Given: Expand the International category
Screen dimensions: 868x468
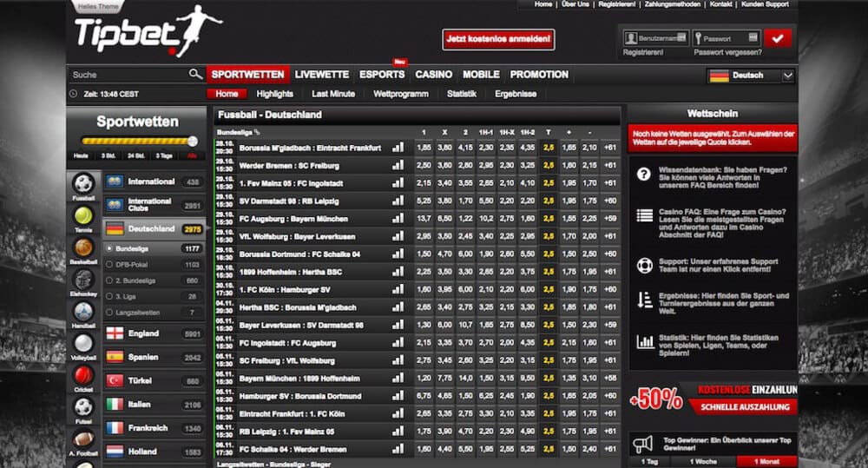Looking at the screenshot, I should point(155,181).
